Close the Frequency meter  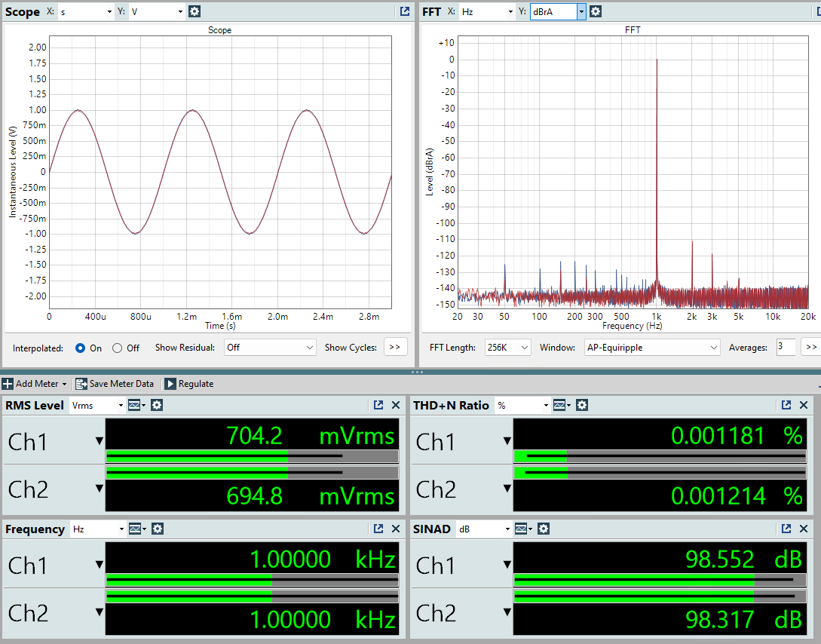pyautogui.click(x=396, y=529)
